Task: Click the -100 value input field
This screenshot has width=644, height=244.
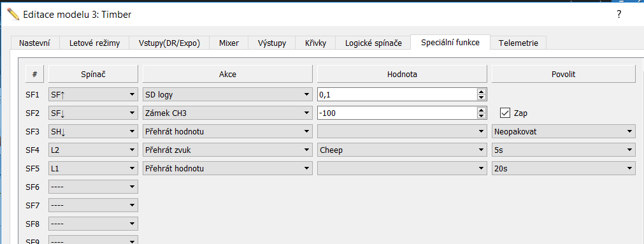Action: (397, 113)
